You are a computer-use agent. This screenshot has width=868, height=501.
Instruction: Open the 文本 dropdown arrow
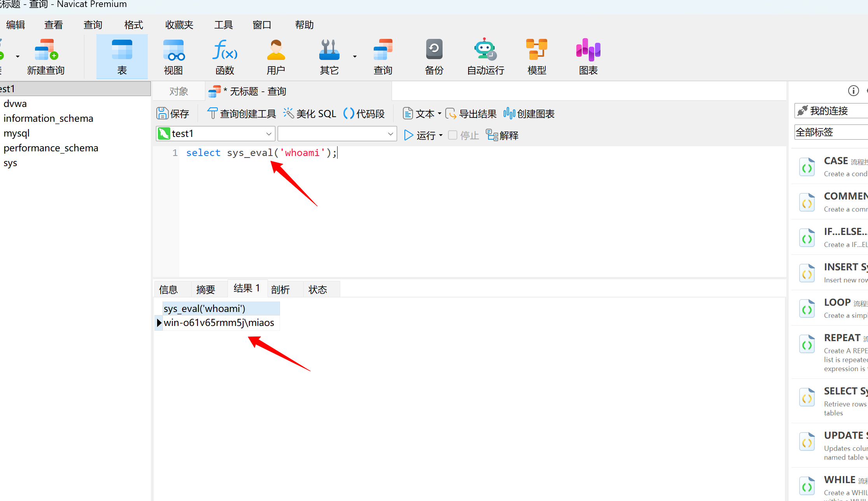pos(439,114)
